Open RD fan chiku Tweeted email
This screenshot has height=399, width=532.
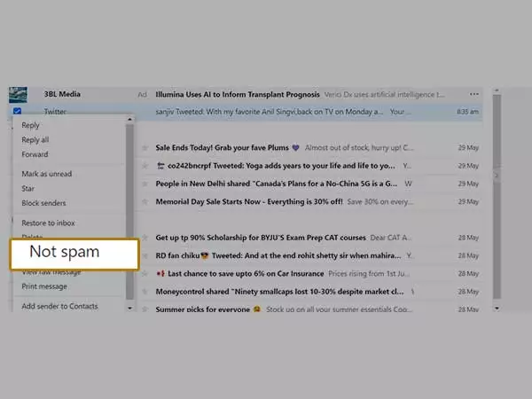pyautogui.click(x=278, y=255)
